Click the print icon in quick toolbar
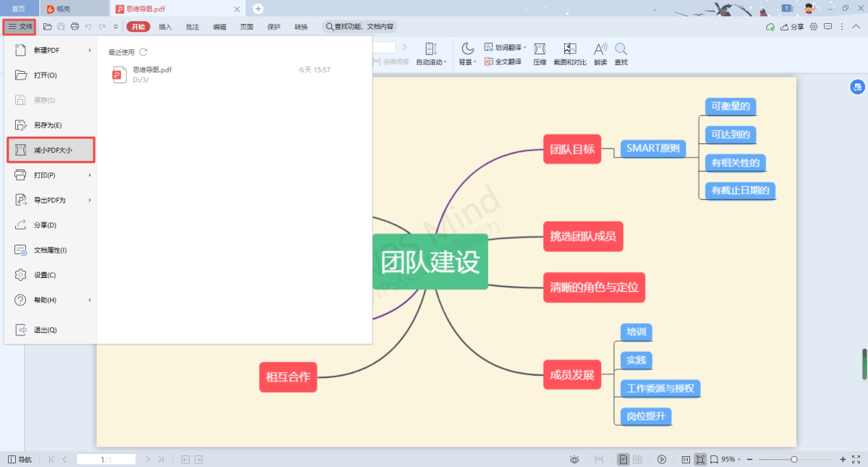The width and height of the screenshot is (868, 467). pyautogui.click(x=75, y=27)
